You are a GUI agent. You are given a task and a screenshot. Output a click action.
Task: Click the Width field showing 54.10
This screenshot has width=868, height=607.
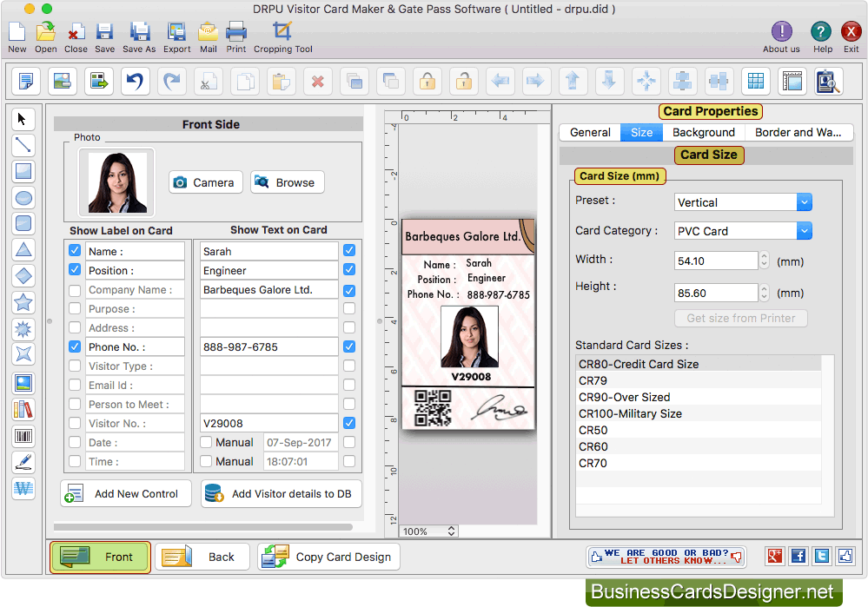coord(716,261)
